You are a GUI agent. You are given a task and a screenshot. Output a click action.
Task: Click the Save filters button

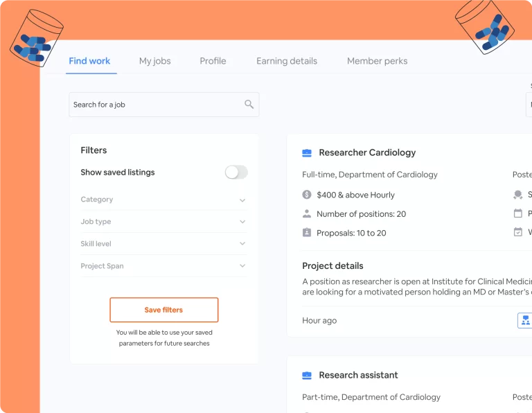(164, 310)
